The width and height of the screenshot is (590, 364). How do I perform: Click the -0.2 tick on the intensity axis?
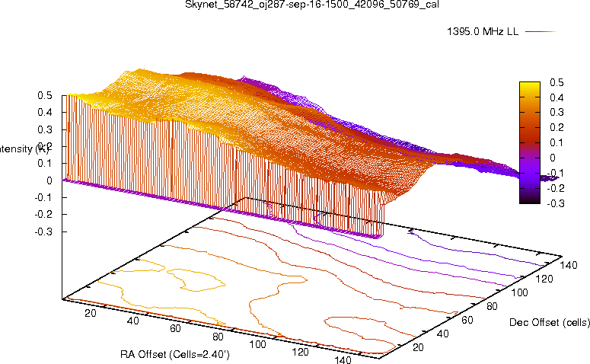(43, 214)
